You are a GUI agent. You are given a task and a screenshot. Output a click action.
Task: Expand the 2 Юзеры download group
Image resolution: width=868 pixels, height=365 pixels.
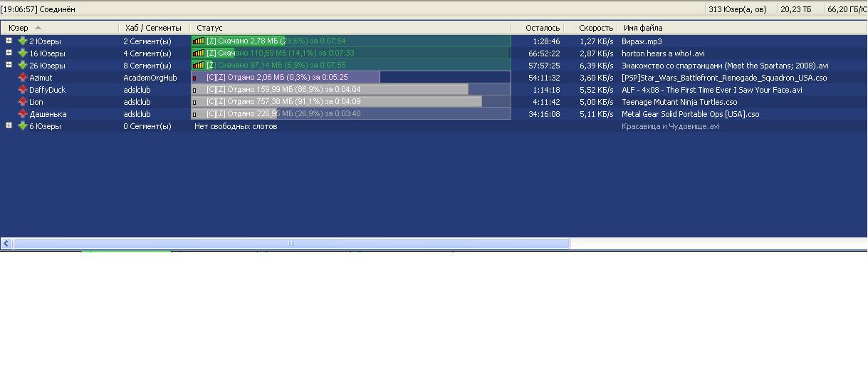[x=9, y=41]
